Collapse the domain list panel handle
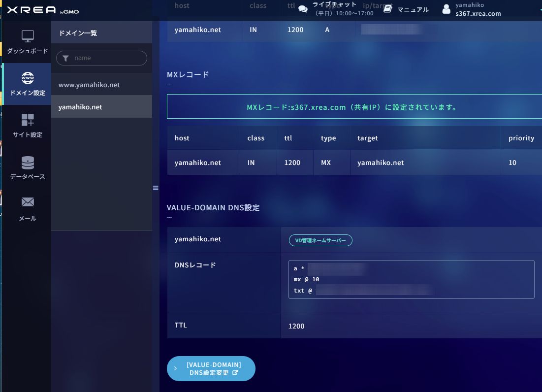 156,188
